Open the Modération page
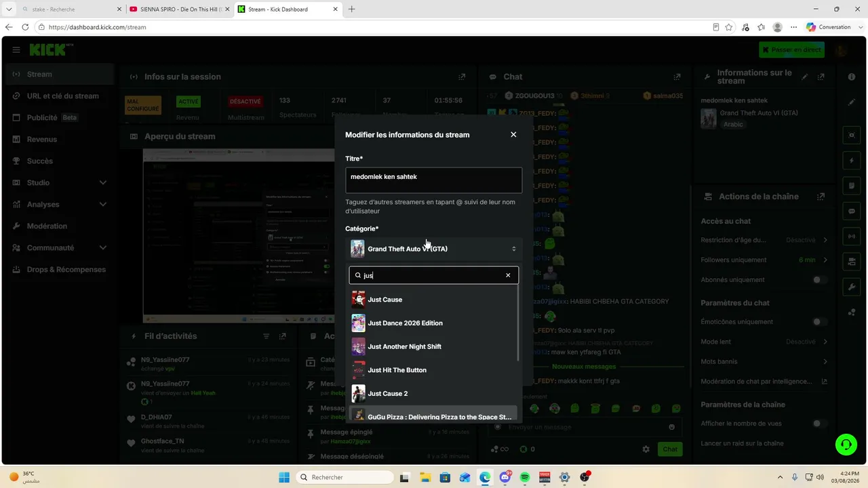The height and width of the screenshot is (488, 868). [x=58, y=226]
